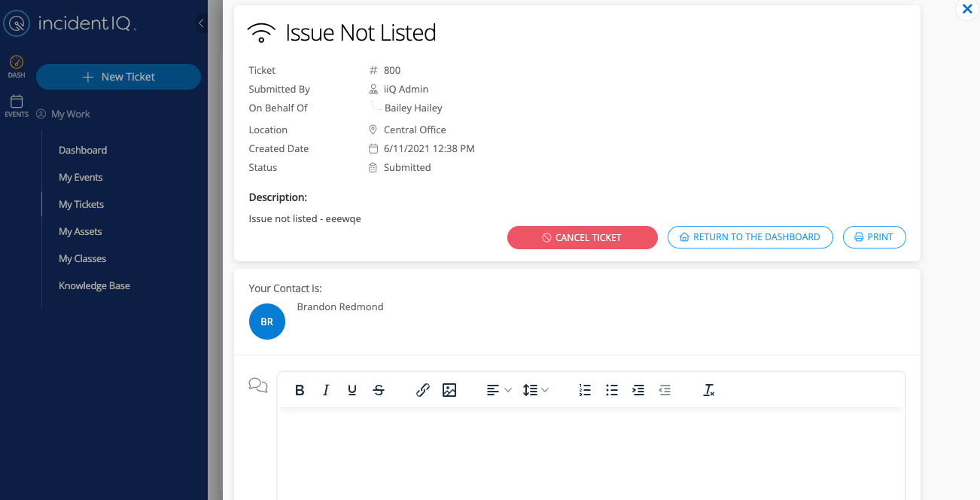This screenshot has width=980, height=500.
Task: Click Return to the Dashboard button
Action: 750,237
